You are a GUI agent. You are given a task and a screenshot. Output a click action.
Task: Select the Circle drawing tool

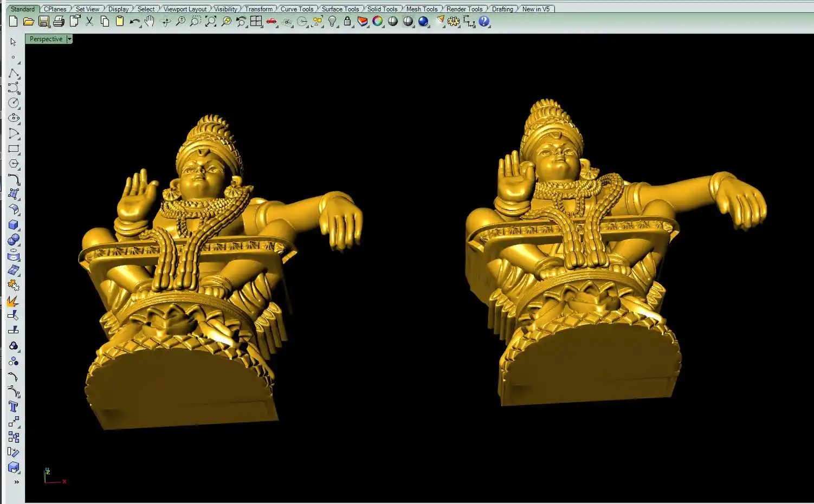click(x=14, y=103)
